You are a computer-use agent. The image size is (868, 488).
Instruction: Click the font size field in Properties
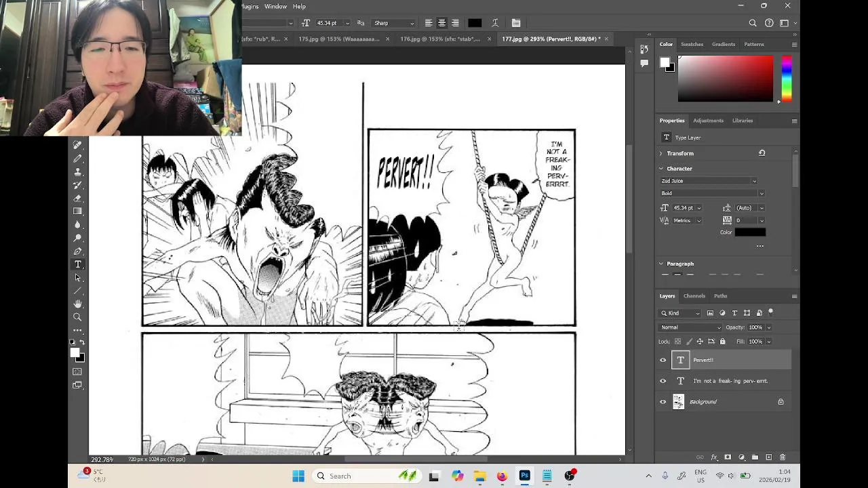click(x=683, y=208)
